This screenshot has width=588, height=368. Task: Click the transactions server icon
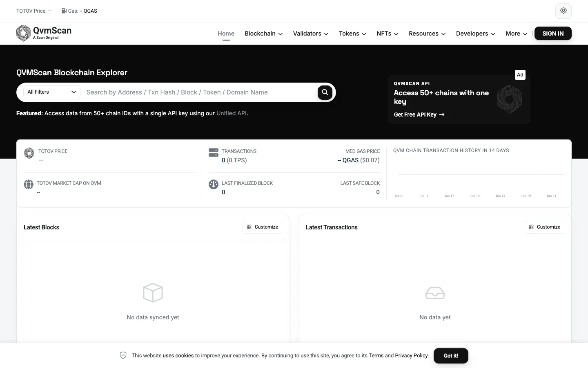[x=214, y=153]
